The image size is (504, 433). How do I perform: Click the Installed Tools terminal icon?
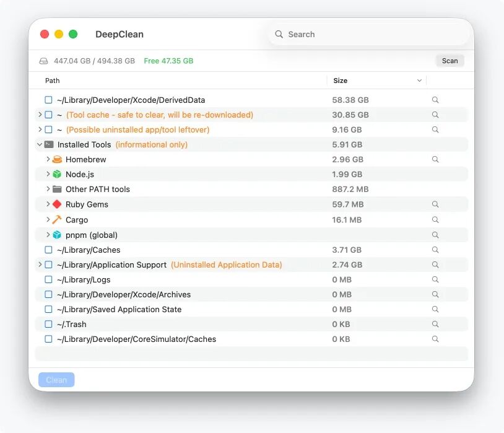(49, 144)
